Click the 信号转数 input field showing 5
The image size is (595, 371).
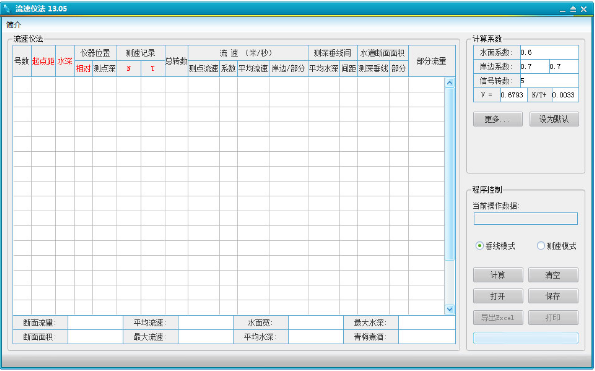(x=549, y=80)
